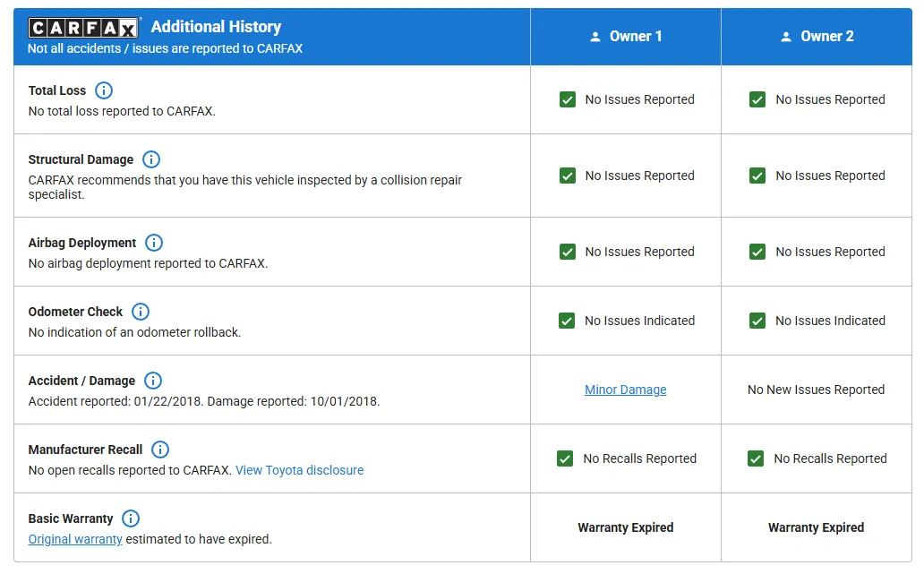Click Manufacturer Recall checkmark for Owner 1
The image size is (924, 574).
click(x=565, y=458)
